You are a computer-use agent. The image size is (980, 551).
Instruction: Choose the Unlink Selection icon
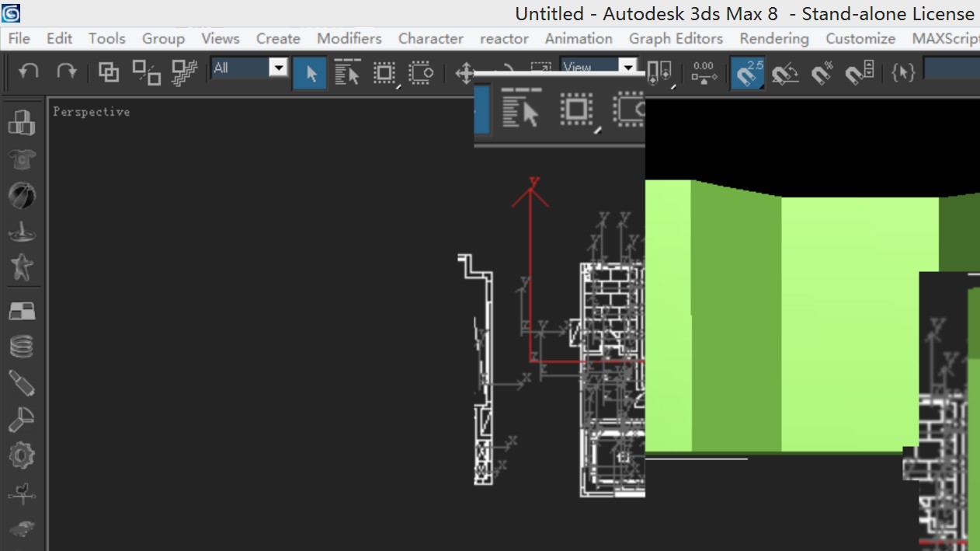click(x=145, y=71)
